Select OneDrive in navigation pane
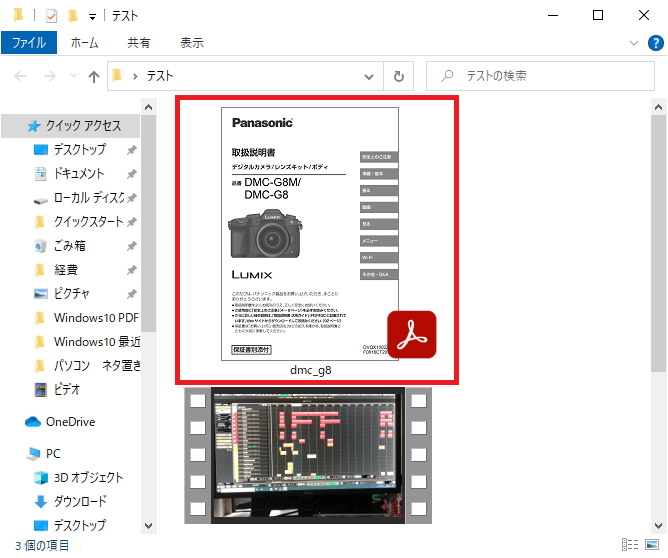 (x=71, y=422)
